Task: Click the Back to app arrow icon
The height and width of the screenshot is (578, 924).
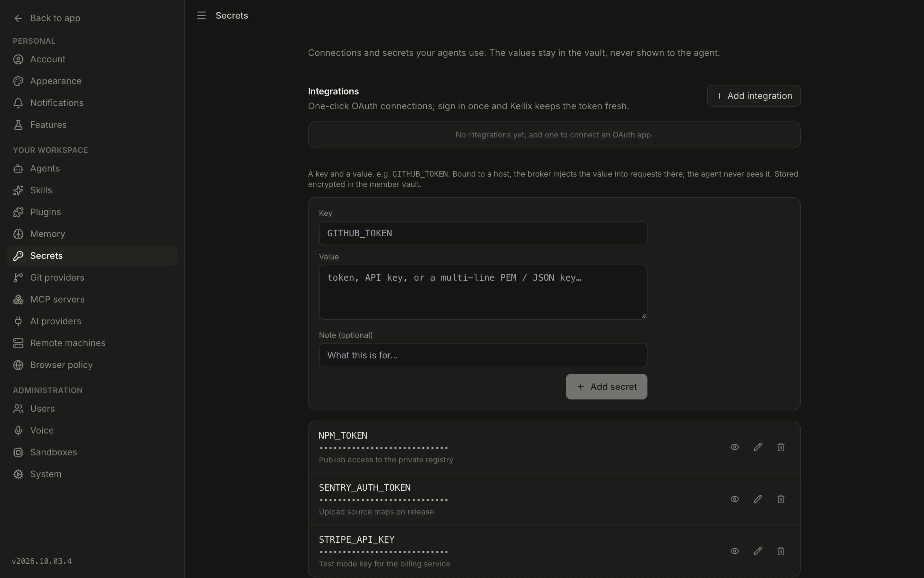Action: click(18, 18)
